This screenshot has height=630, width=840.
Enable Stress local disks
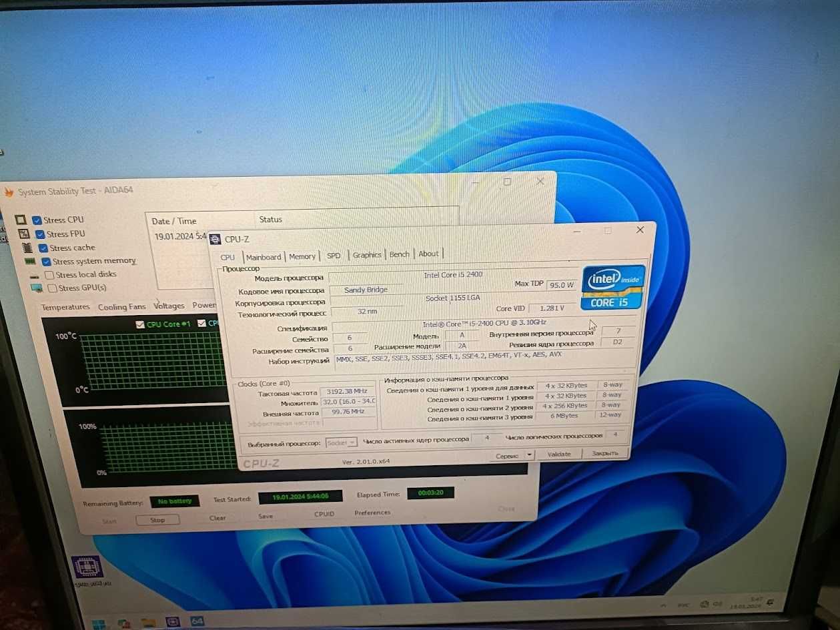pos(49,274)
